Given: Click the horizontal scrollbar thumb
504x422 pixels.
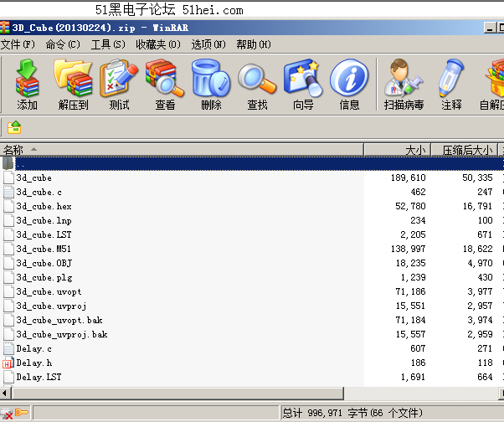Looking at the screenshot, I should [177, 393].
